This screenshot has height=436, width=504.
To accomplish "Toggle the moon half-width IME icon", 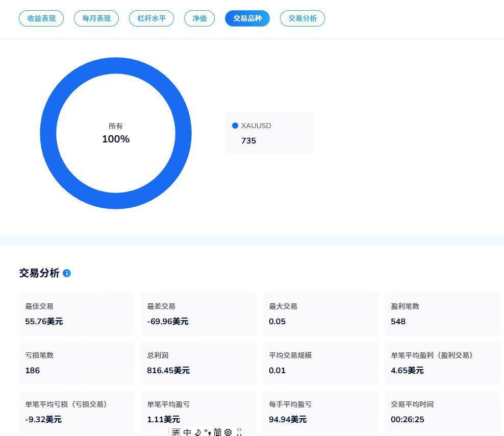I will 198,432.
